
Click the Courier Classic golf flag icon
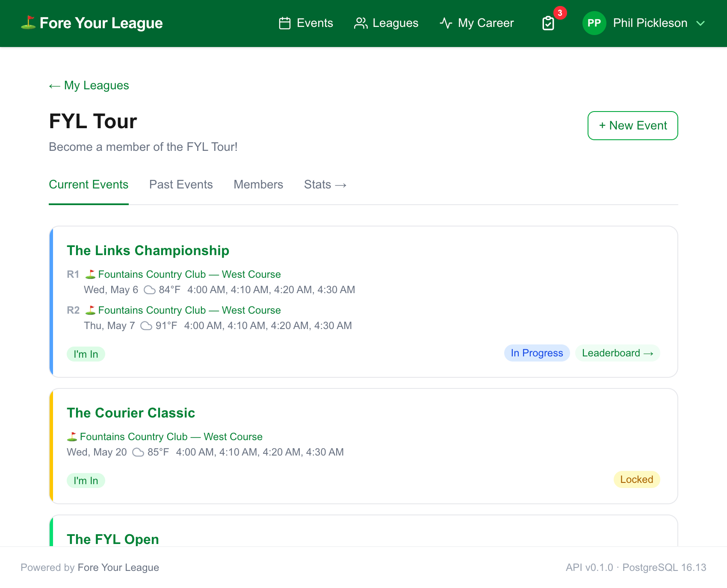click(72, 437)
